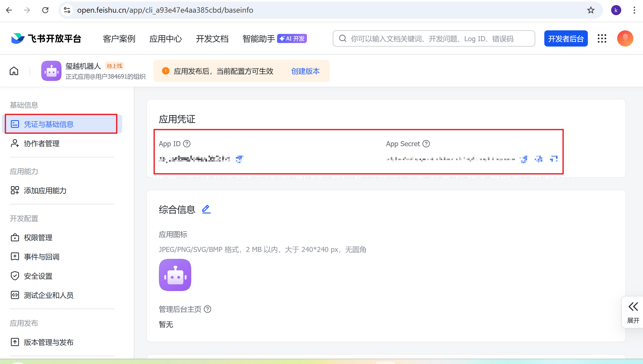The width and height of the screenshot is (643, 364).
Task: Click the app name 玺越机器人
Action: click(x=83, y=66)
